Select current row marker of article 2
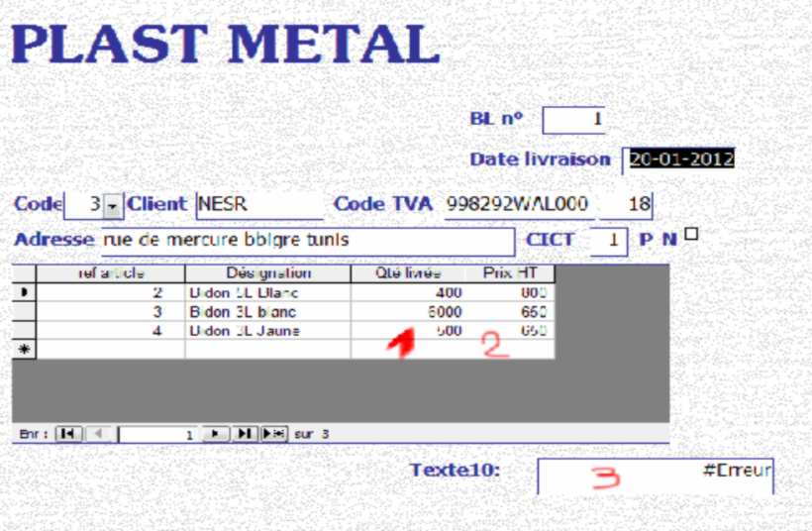 [x=24, y=292]
